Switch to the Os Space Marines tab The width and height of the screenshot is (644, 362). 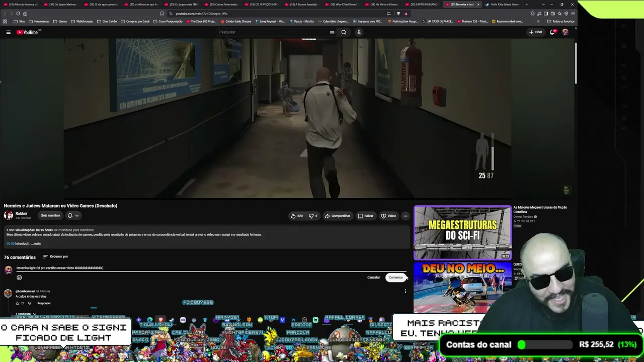61,5
